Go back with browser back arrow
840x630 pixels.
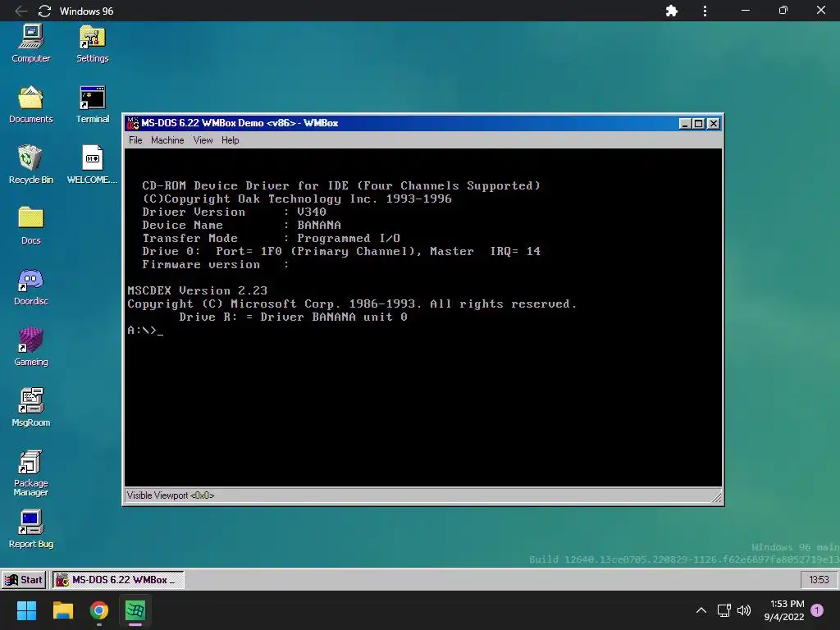point(21,11)
